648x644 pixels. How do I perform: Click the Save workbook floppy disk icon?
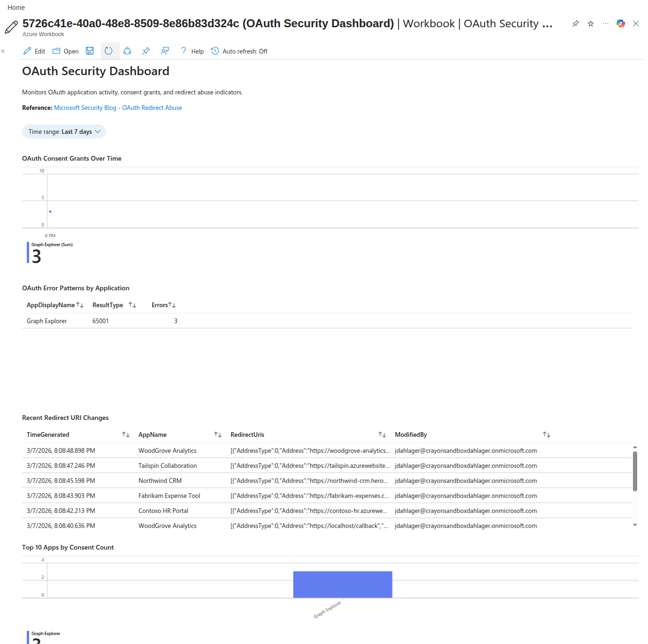(x=89, y=51)
